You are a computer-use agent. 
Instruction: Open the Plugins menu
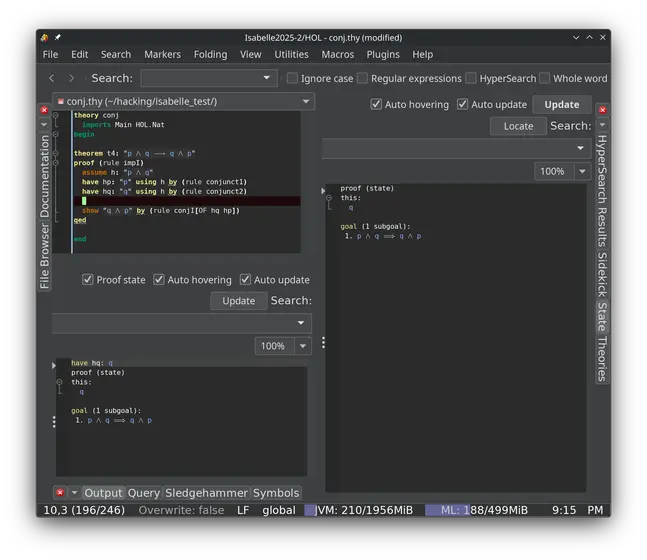383,54
